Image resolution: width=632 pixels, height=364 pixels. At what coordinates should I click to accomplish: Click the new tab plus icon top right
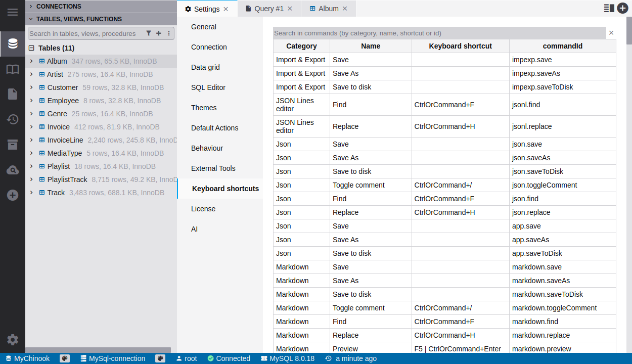[x=622, y=9]
